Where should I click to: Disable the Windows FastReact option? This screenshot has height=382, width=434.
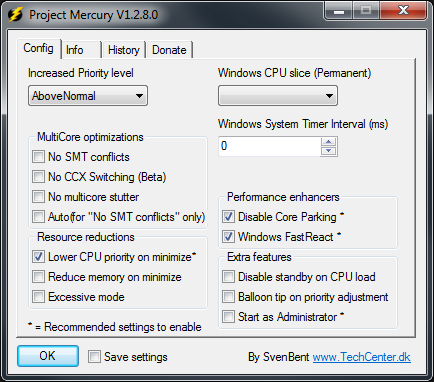pyautogui.click(x=228, y=236)
